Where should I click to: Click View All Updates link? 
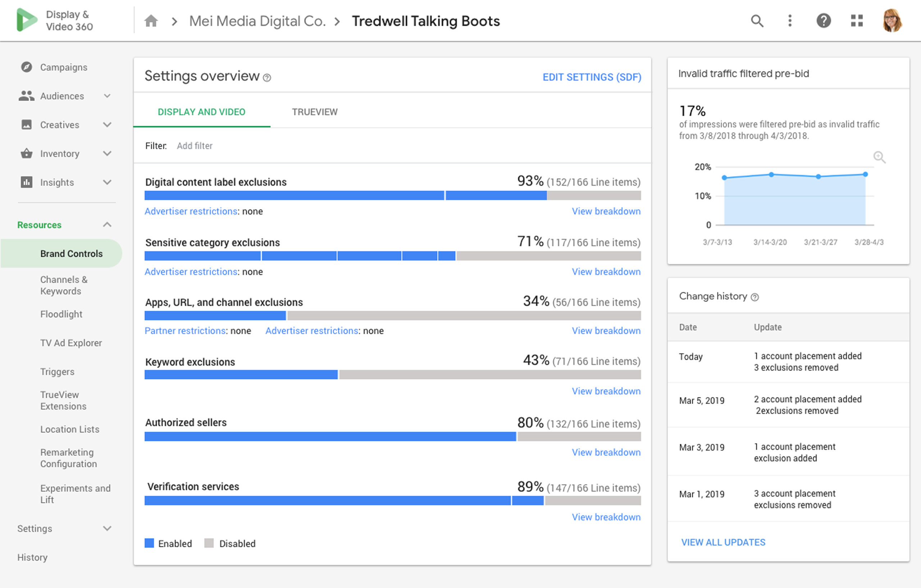point(723,542)
